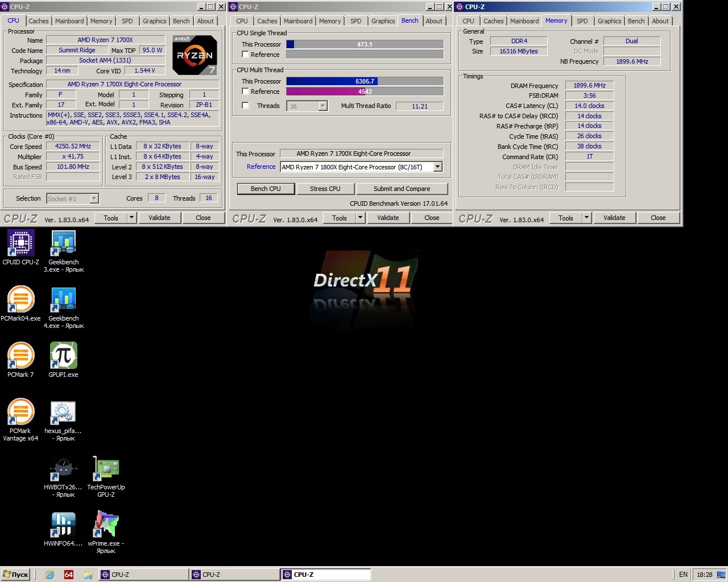Screen dimensions: 728x582
Task: Expand the Tools arrow in the Memory window
Action: tap(586, 218)
